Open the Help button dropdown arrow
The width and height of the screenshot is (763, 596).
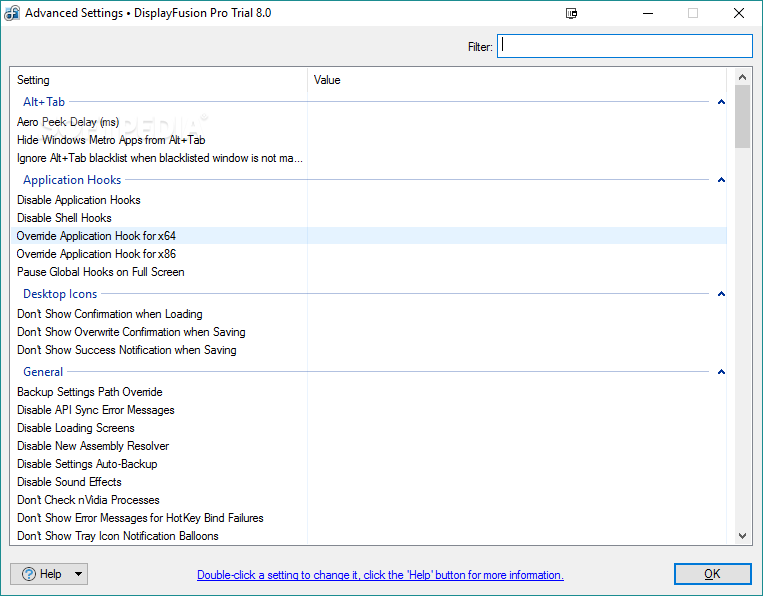(x=78, y=574)
